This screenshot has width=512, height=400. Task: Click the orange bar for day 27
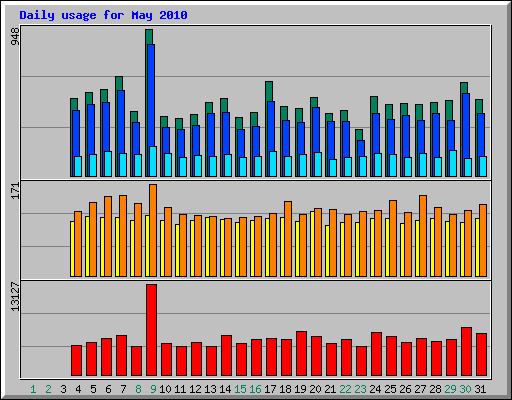click(423, 236)
